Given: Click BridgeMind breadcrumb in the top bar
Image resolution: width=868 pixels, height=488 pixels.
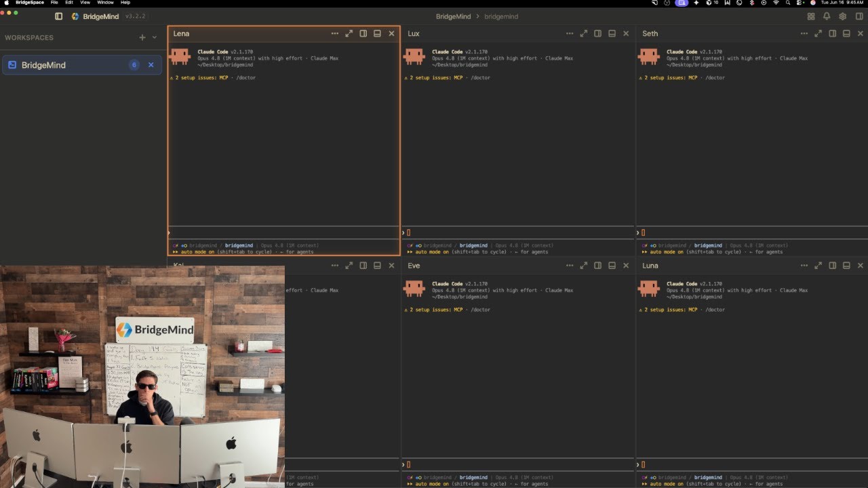Looking at the screenshot, I should (x=454, y=16).
